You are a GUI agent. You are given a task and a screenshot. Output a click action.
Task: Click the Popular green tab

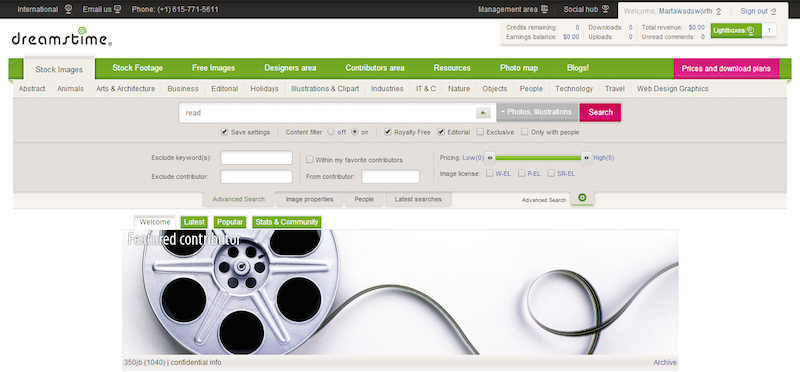[x=230, y=222]
